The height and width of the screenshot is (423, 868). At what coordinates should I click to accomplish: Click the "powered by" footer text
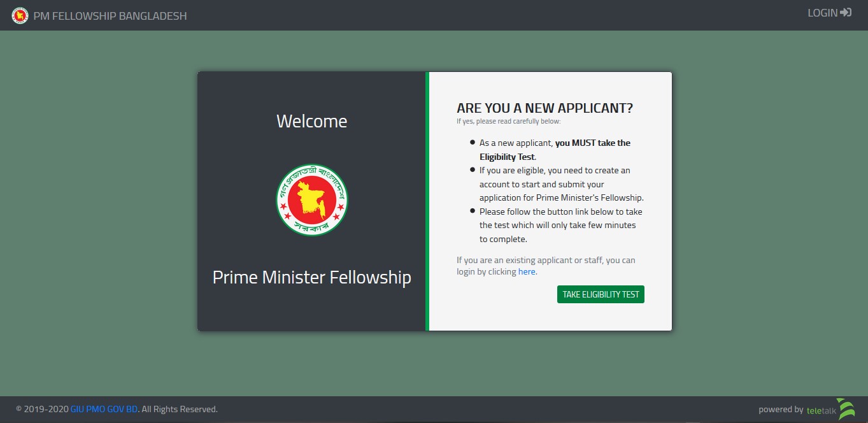click(781, 410)
